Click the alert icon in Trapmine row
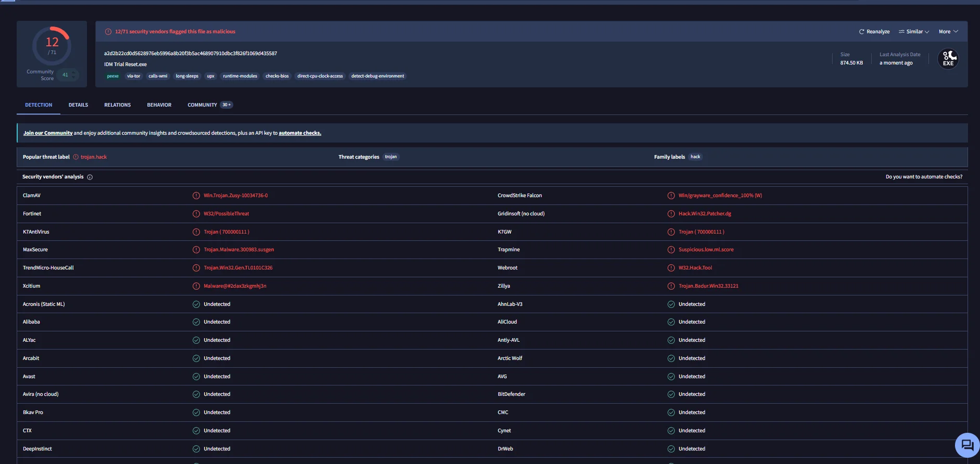This screenshot has height=464, width=980. tap(671, 250)
